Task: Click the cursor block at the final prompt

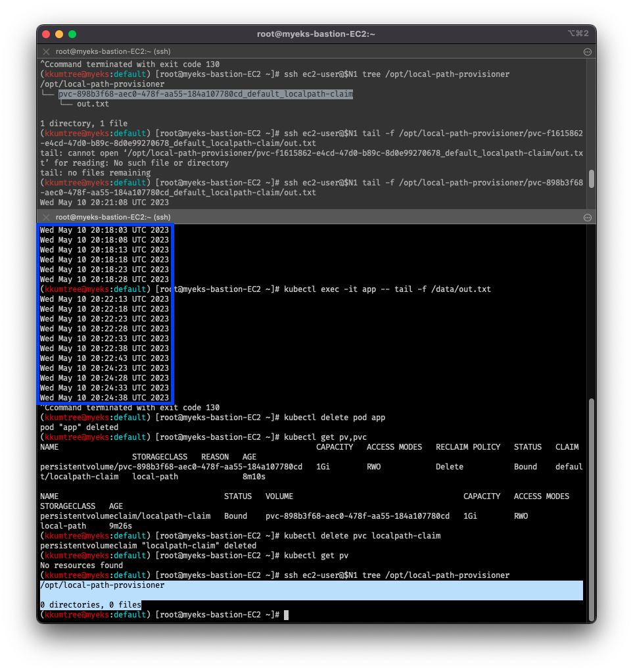Action: tap(287, 615)
